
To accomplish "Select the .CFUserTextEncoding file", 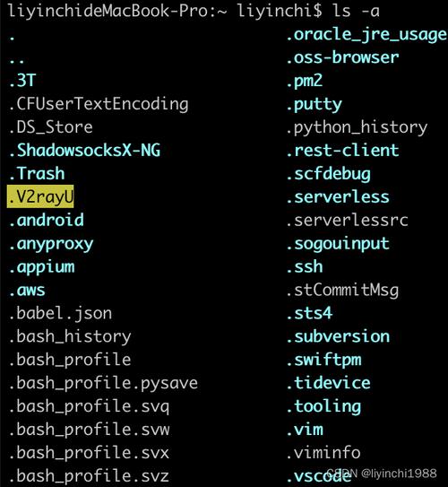I will tap(99, 104).
